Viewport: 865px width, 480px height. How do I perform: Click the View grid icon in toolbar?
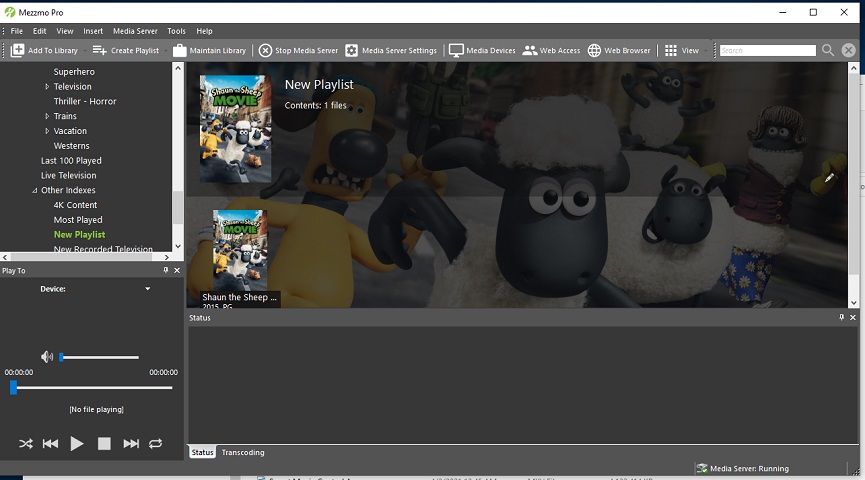click(671, 50)
